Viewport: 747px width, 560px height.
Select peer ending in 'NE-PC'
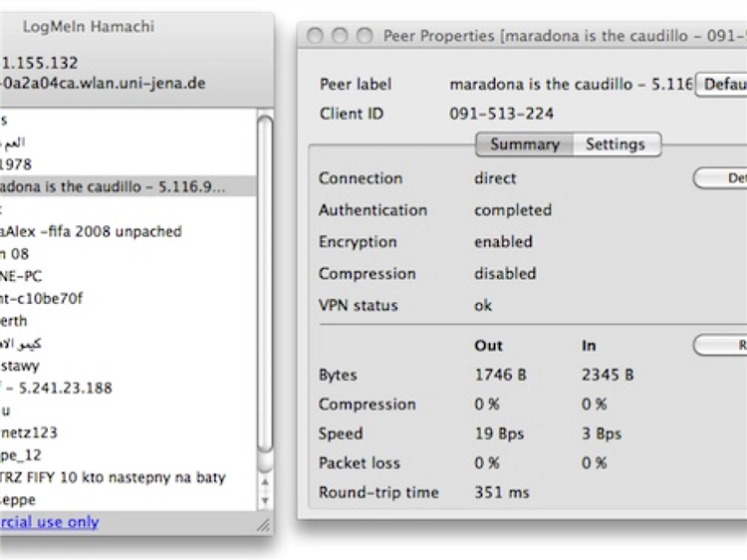pos(127,276)
